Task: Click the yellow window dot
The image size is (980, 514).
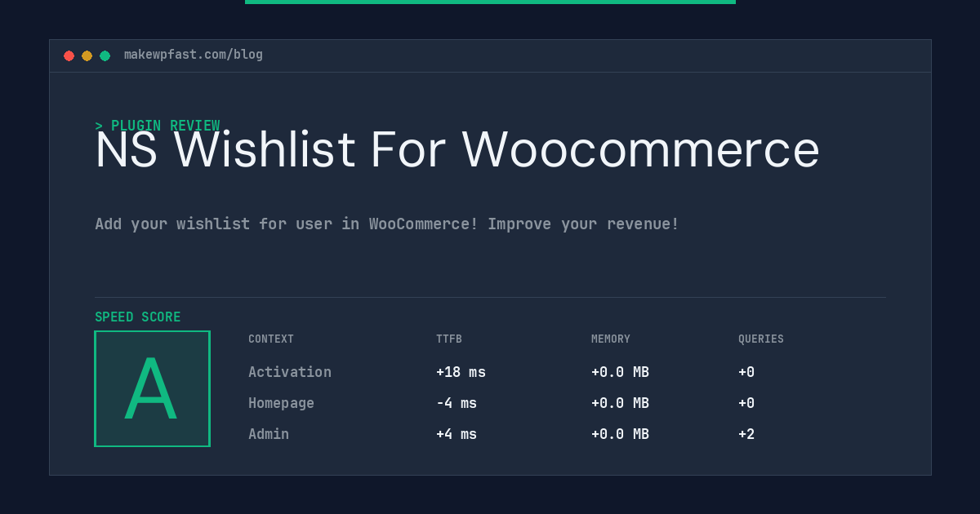Action: point(87,55)
